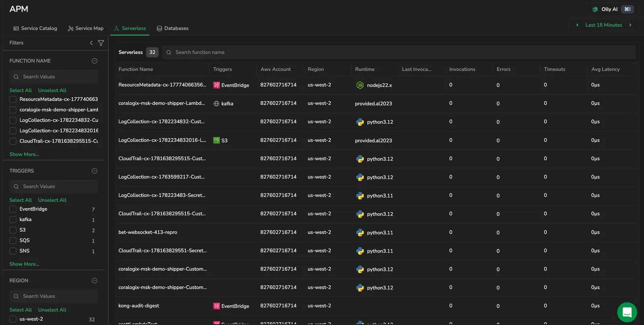Click Service Catalog tab icon
644x325 pixels.
pos(16,28)
